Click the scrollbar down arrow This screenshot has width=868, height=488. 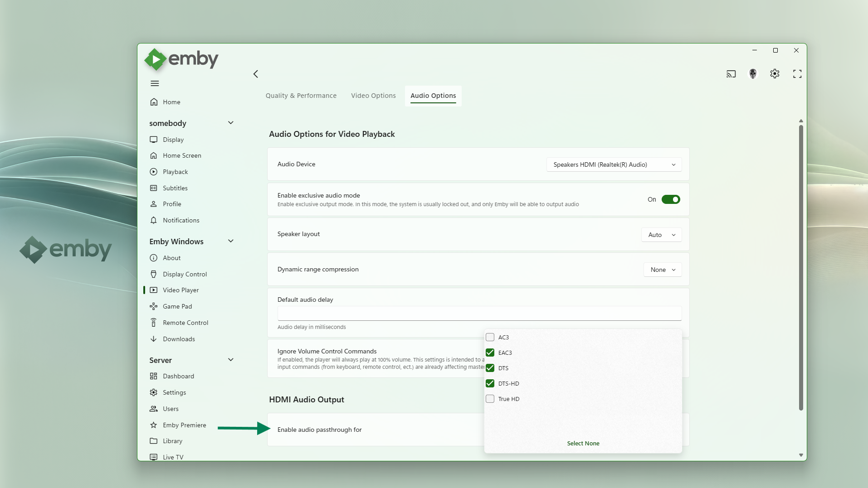(801, 455)
